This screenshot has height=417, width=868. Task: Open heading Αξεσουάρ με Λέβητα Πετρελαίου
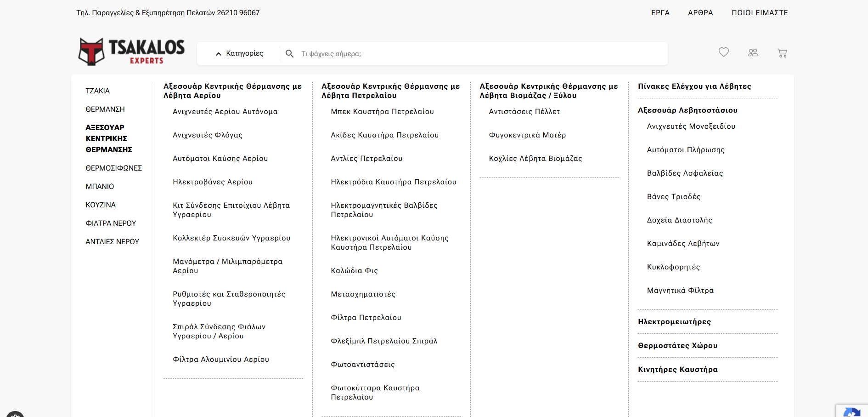point(390,91)
